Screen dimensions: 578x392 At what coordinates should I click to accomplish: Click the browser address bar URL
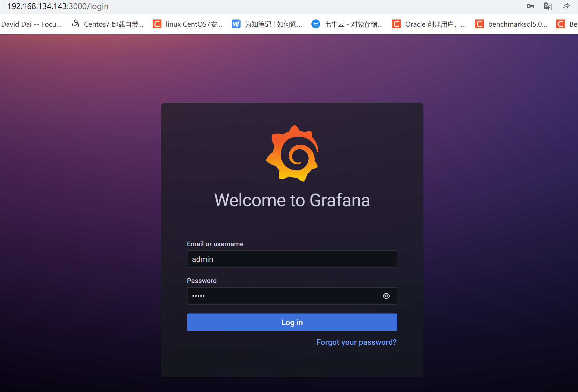pos(58,6)
